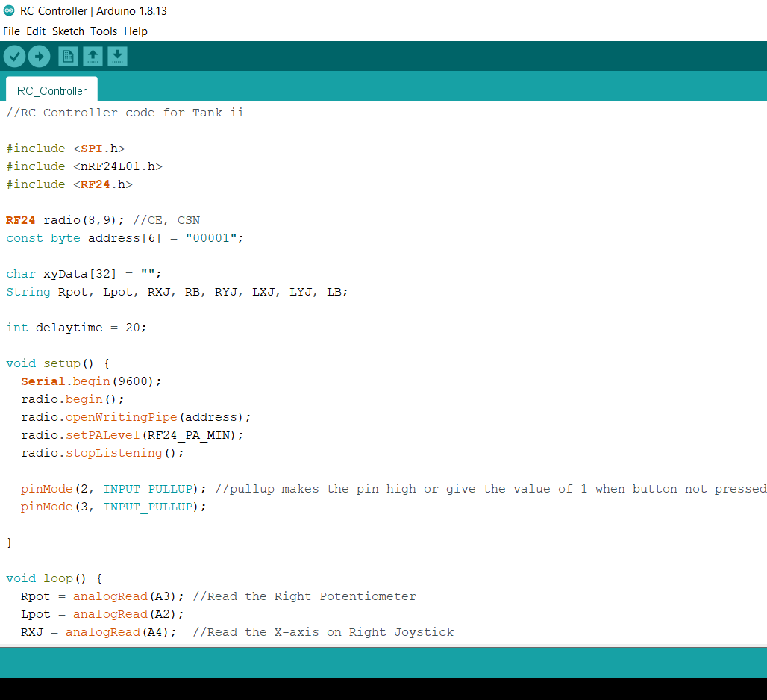Create a new sketch via the toolbar icon

coord(68,56)
